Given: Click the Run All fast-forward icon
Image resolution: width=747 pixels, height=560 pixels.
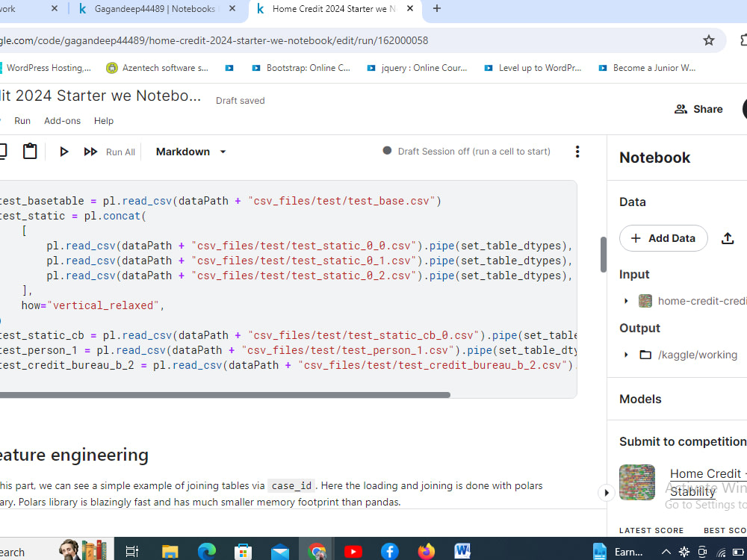Looking at the screenshot, I should [90, 152].
